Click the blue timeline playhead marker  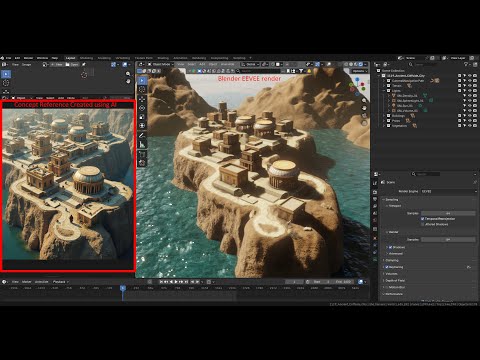(x=123, y=288)
